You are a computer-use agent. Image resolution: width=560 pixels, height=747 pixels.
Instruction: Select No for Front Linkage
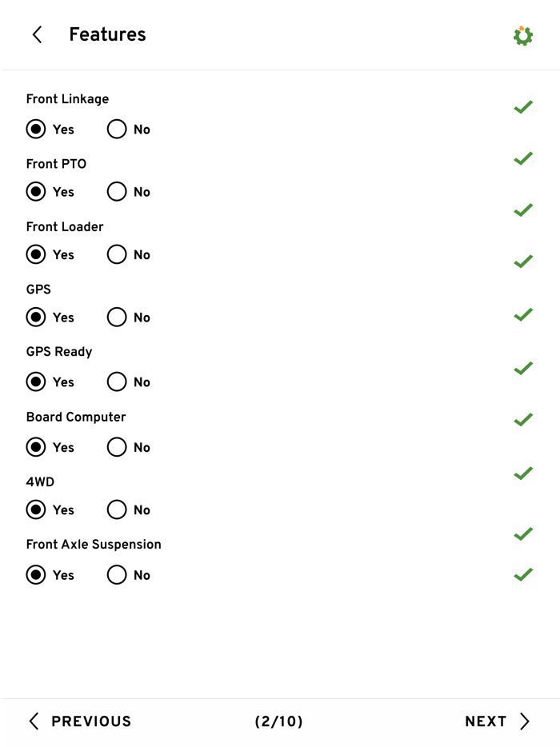point(117,129)
